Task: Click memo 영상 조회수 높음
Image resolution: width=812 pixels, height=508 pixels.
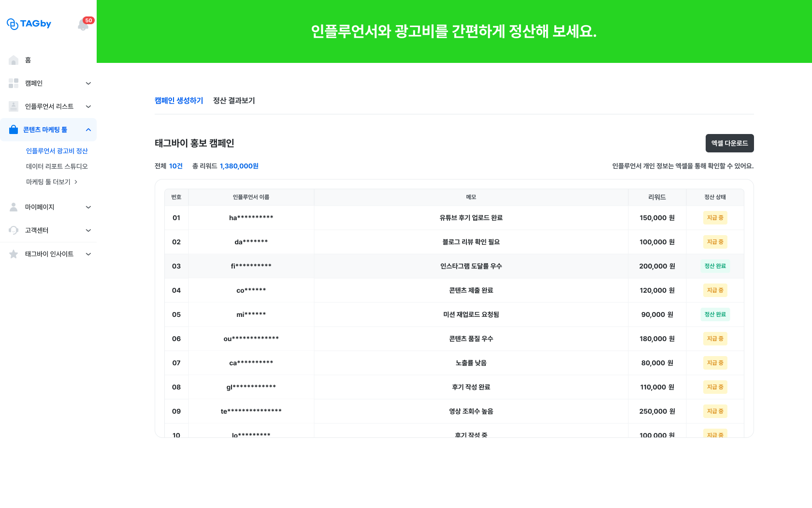Action: point(471,411)
